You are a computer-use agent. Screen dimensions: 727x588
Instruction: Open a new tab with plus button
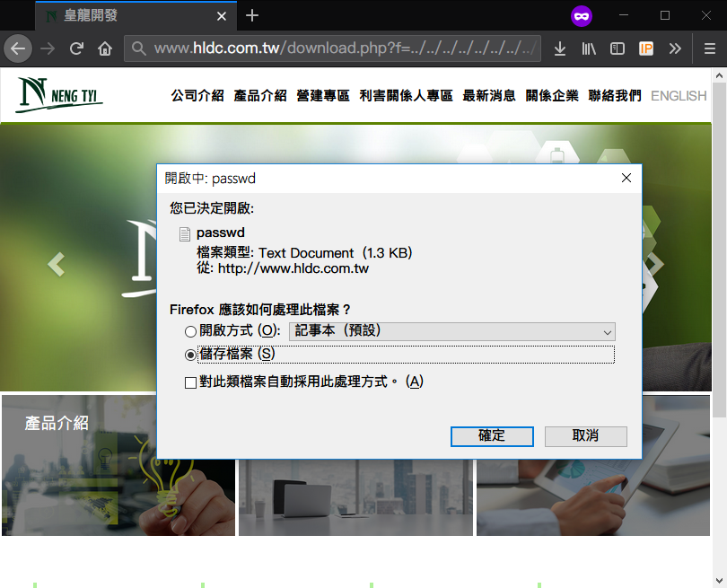(x=252, y=16)
